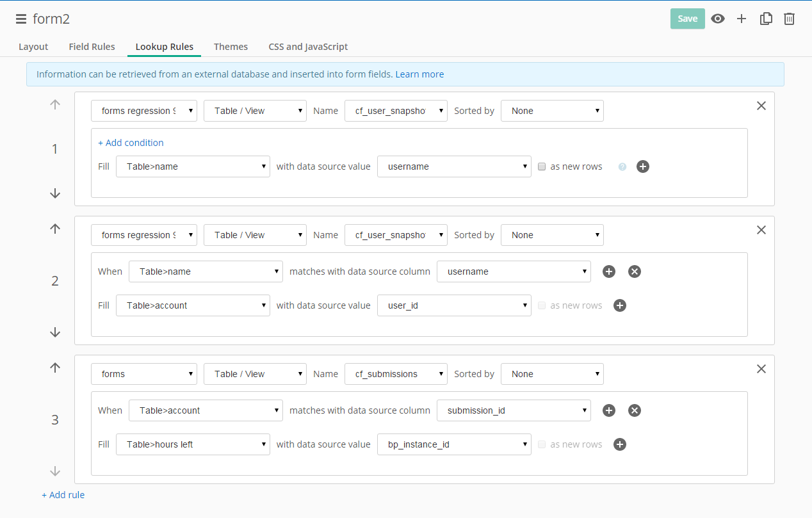This screenshot has width=812, height=518.
Task: Open rule 3 Table / View type dropdown
Action: tap(255, 374)
